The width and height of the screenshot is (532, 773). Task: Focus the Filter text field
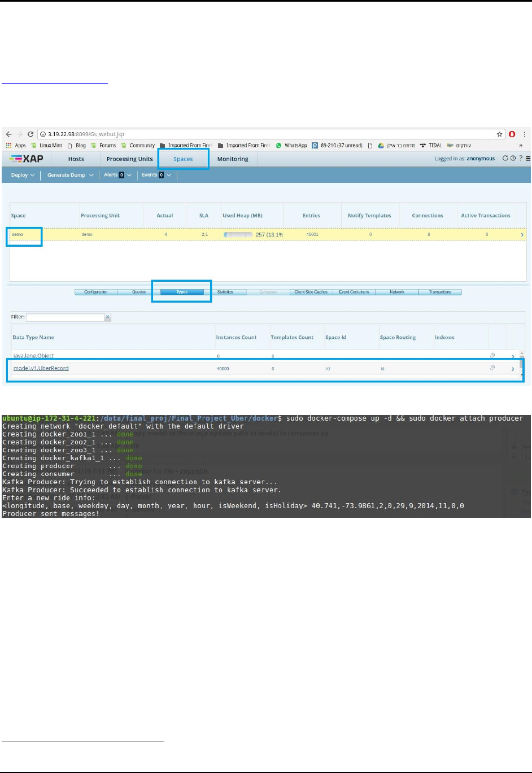coord(65,317)
